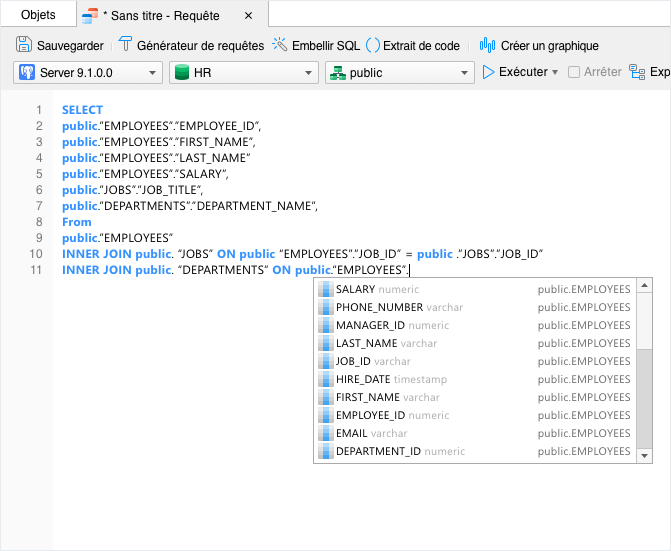This screenshot has width=671, height=551.
Task: Click the Générateur de requêtes label
Action: (x=200, y=46)
